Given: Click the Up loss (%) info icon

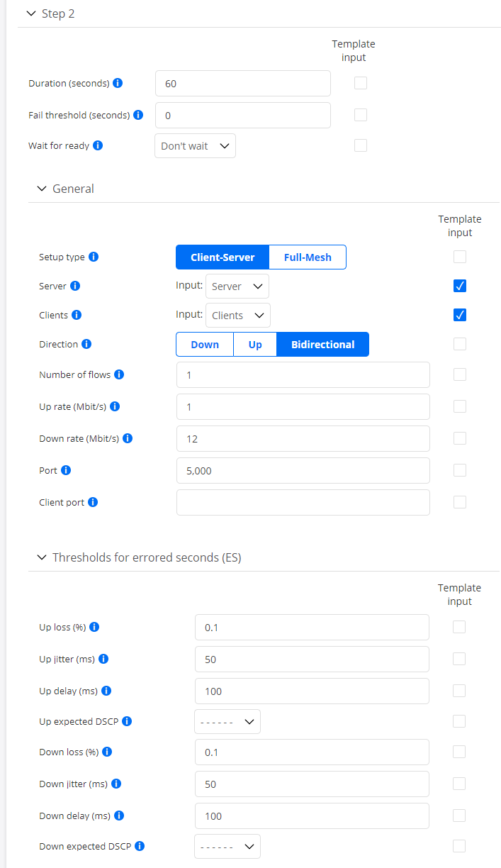Looking at the screenshot, I should click(96, 627).
